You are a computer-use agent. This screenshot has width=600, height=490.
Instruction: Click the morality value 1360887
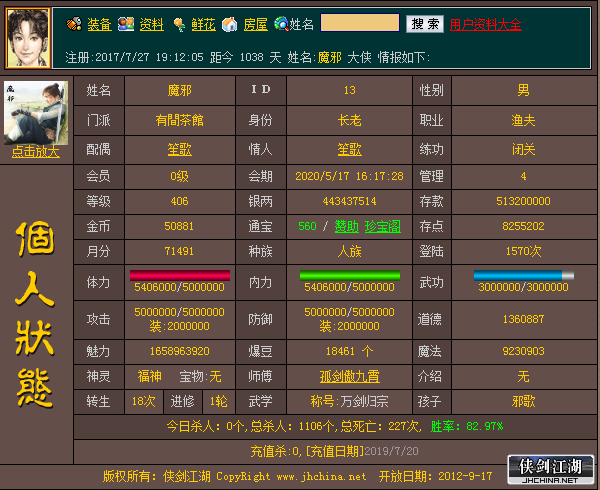tap(523, 319)
